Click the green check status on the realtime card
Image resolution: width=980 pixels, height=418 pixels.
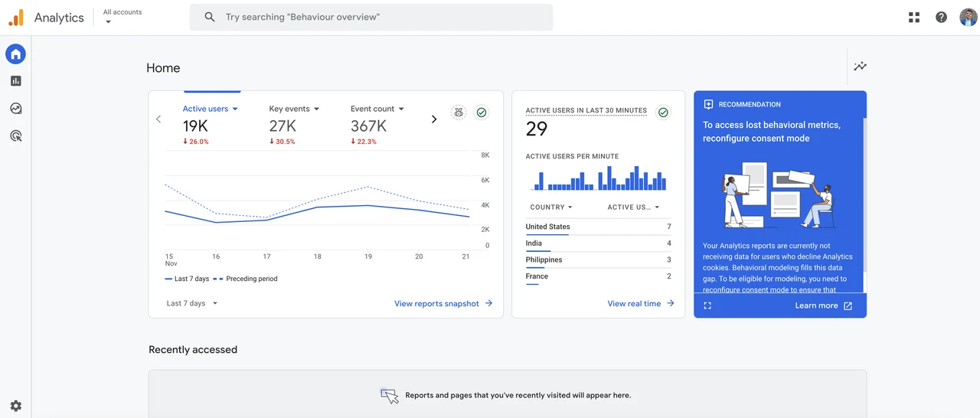tap(664, 113)
